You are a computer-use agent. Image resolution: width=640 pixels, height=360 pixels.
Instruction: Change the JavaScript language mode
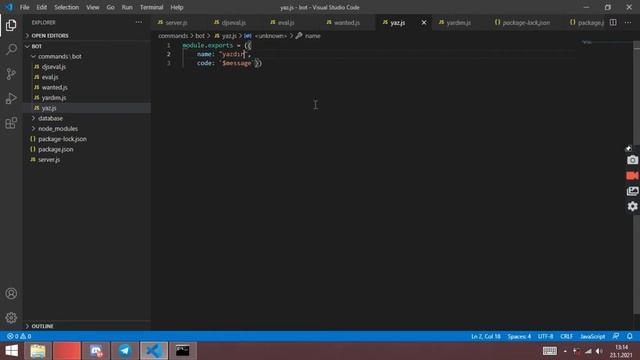(593, 336)
